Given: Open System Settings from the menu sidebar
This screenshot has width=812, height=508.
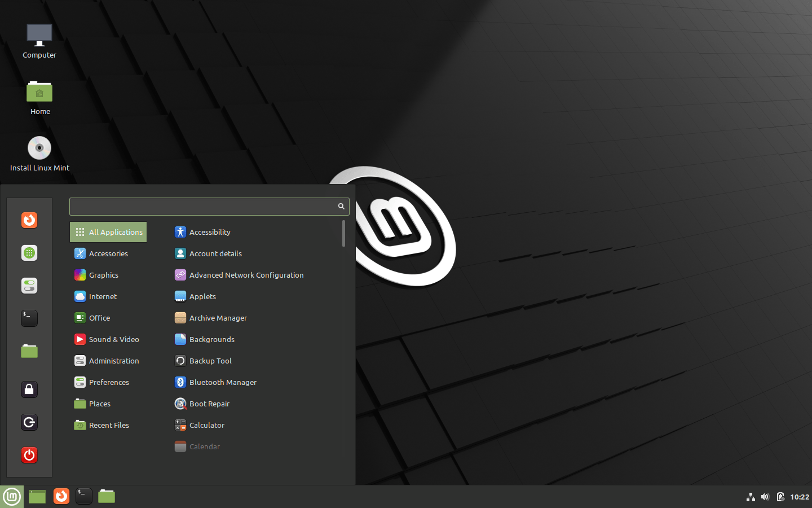Looking at the screenshot, I should (x=29, y=286).
